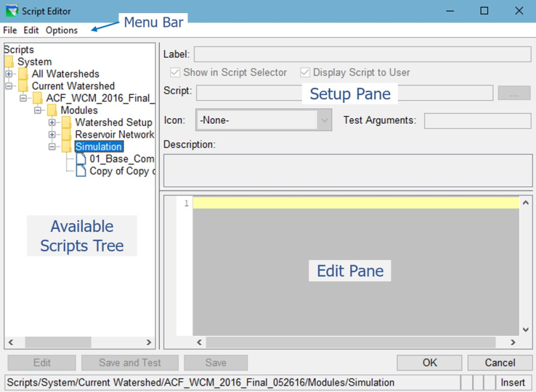This screenshot has width=536, height=392.
Task: Toggle the Display Script to User checkbox
Action: tap(304, 73)
